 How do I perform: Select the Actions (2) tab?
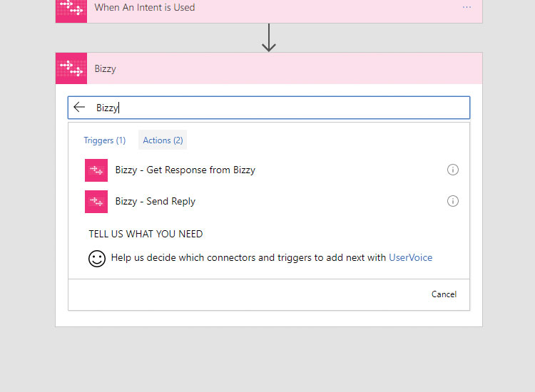pos(163,140)
